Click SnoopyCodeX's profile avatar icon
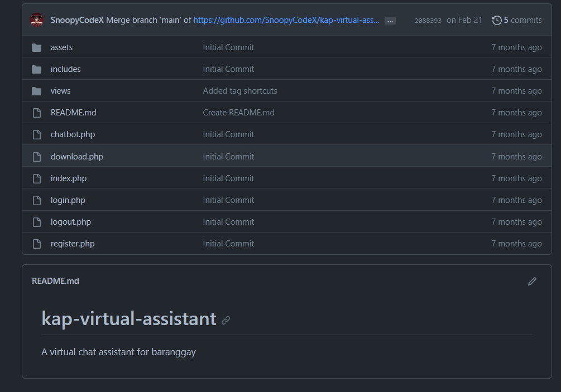Screen dimensions: 561x392 [36, 20]
